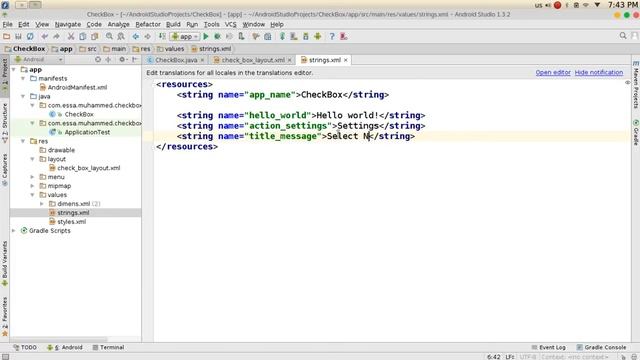Navigate Forward with the right arrow icon
Image resolution: width=640 pixels, height=360 pixels.
[x=147, y=36]
